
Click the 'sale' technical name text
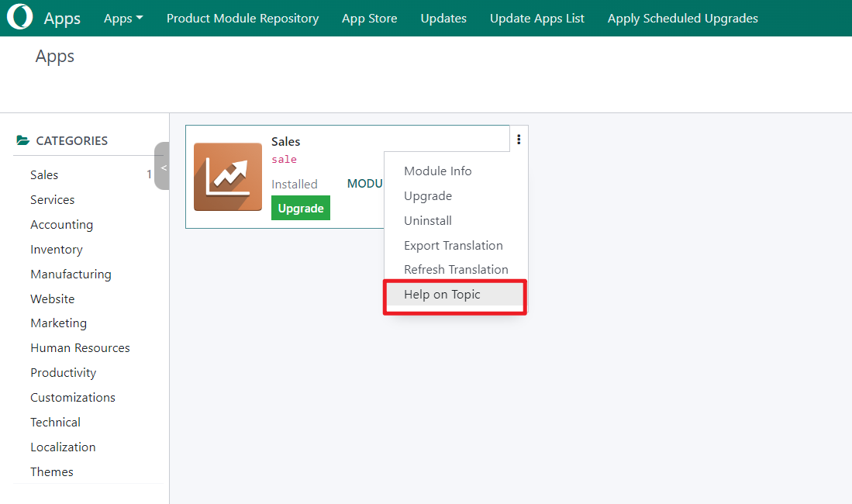285,159
